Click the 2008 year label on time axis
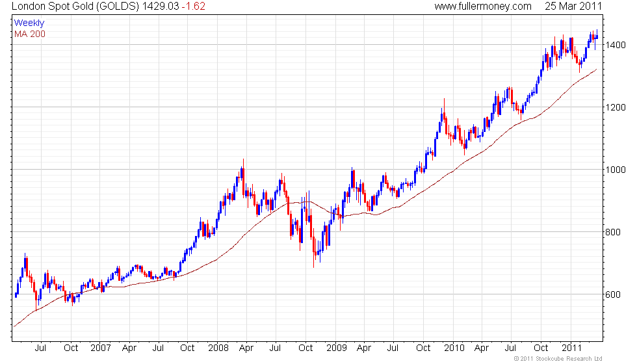The height and width of the screenshot is (364, 637). click(218, 348)
